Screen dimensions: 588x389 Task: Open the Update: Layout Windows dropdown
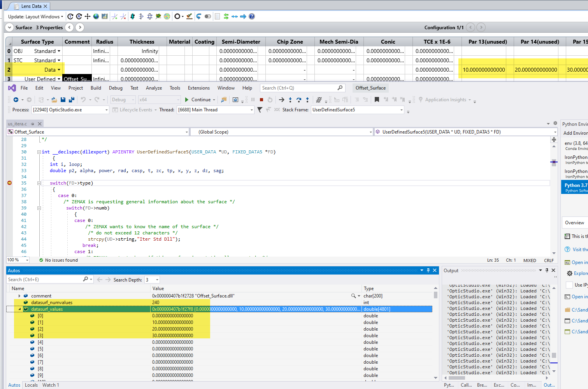click(35, 16)
